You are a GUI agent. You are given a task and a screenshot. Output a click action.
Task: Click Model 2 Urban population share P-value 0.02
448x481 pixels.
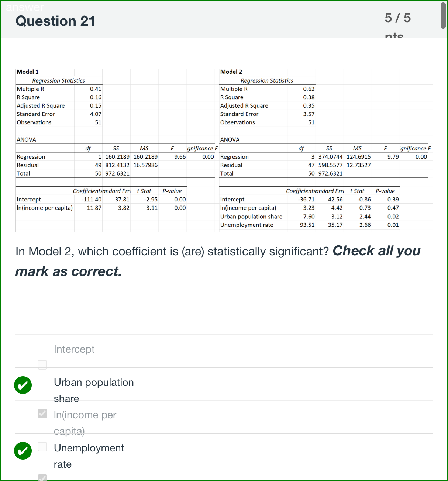tap(393, 217)
